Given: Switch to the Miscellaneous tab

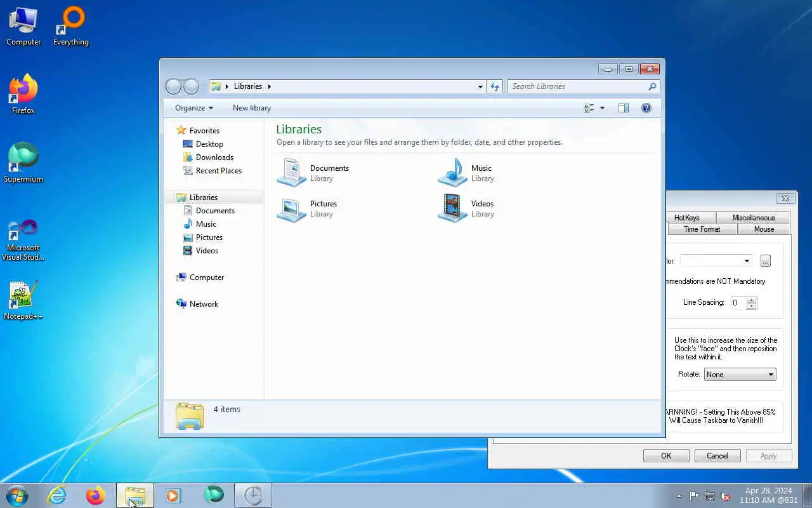Looking at the screenshot, I should point(754,218).
